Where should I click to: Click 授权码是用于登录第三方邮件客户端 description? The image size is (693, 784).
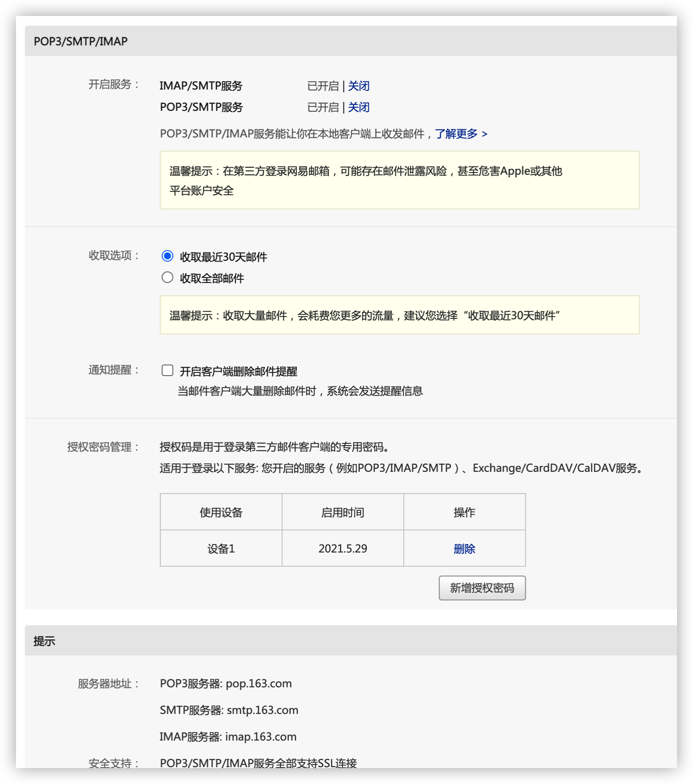click(275, 447)
